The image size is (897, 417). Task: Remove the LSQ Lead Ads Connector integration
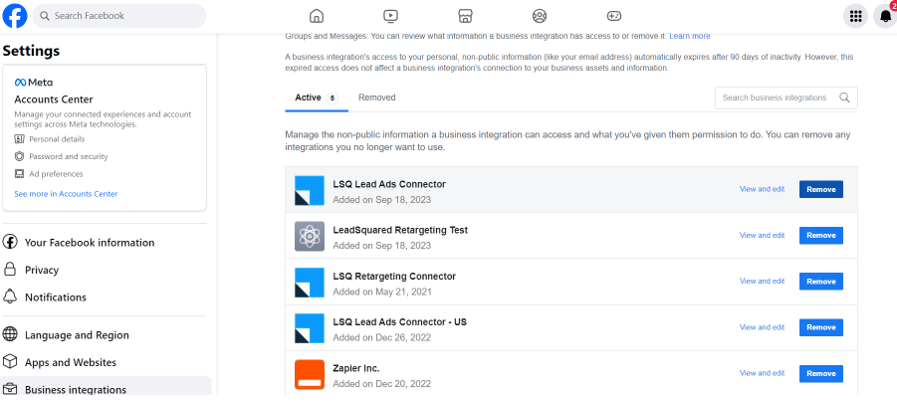(820, 189)
